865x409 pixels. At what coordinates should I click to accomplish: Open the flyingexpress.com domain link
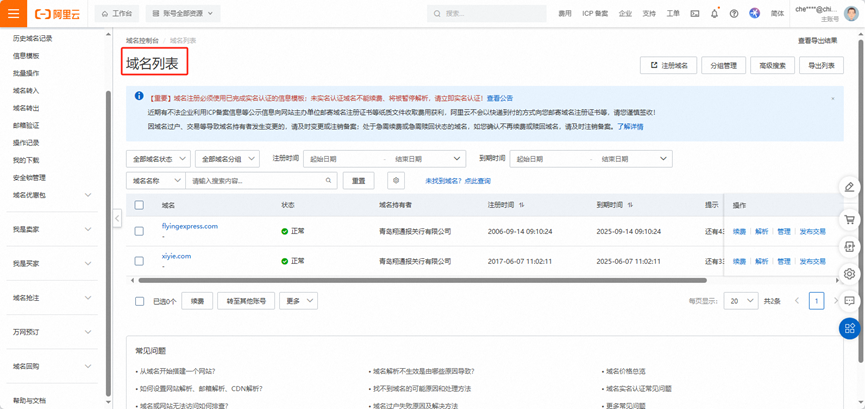coord(190,226)
